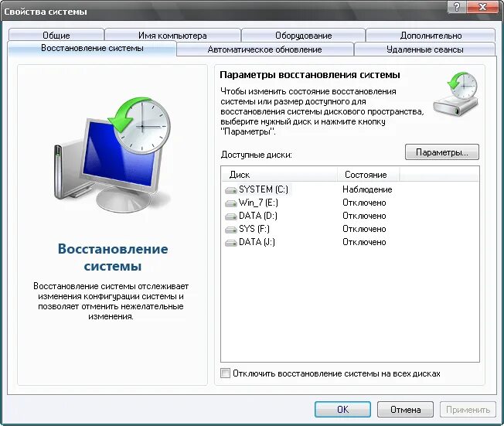
Task: Click the Отмена button
Action: tap(405, 409)
